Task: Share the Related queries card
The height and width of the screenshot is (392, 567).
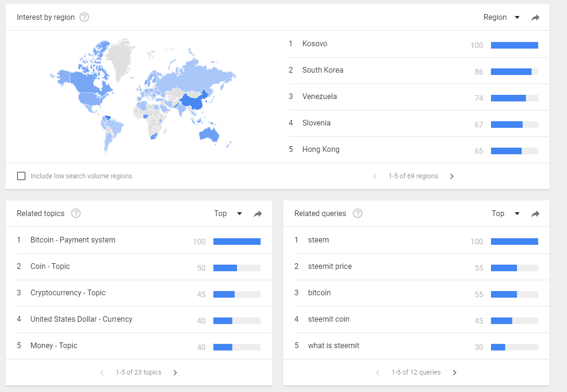Action: pyautogui.click(x=535, y=214)
